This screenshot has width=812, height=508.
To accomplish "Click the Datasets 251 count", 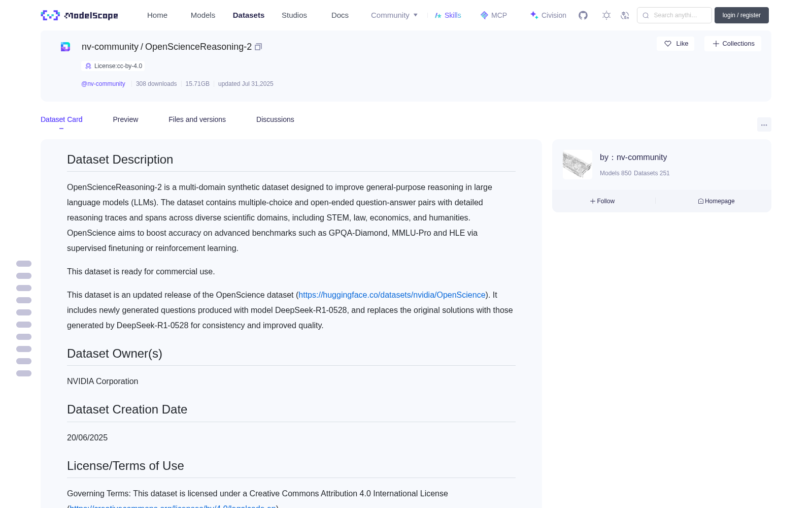I will (x=652, y=173).
